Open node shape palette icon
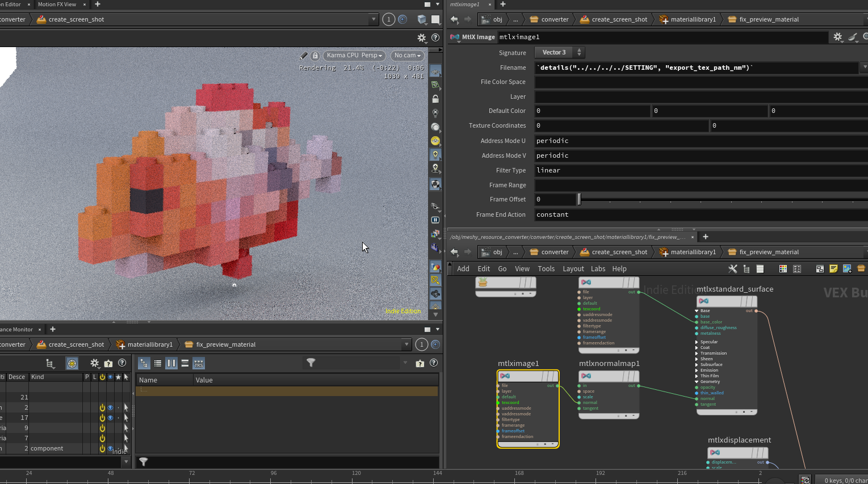 [x=797, y=269]
